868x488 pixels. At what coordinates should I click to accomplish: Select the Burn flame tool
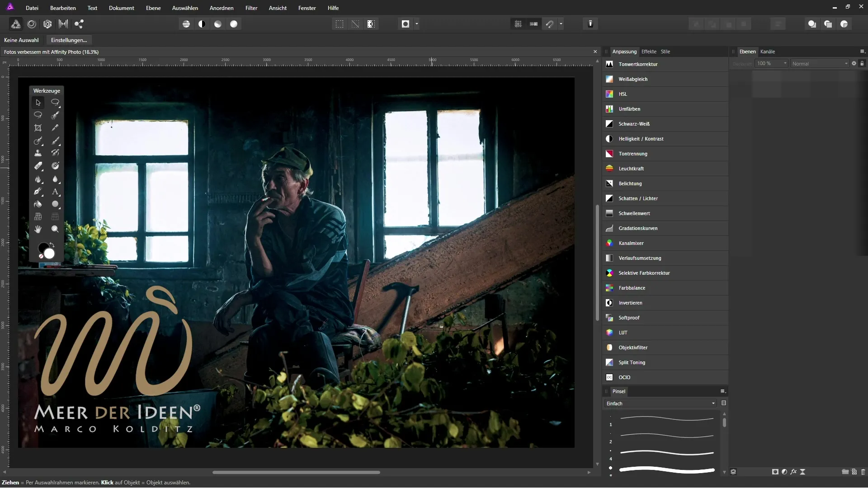[38, 178]
